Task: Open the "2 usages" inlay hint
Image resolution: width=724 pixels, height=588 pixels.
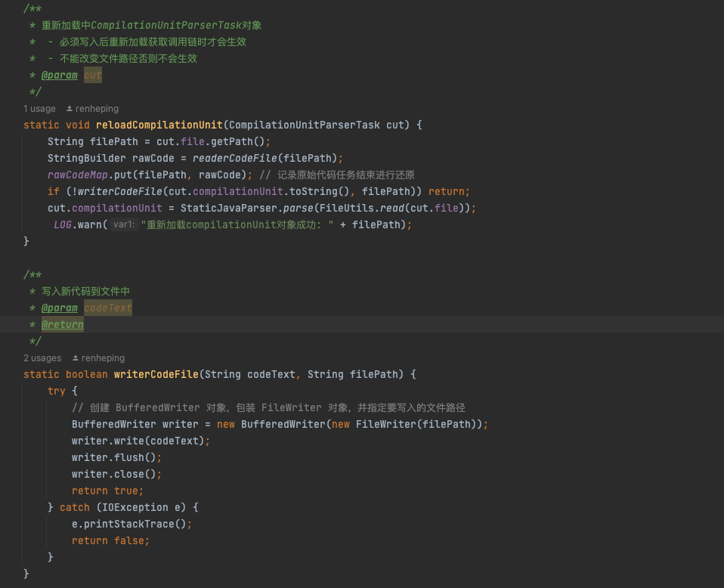Action: coord(42,358)
